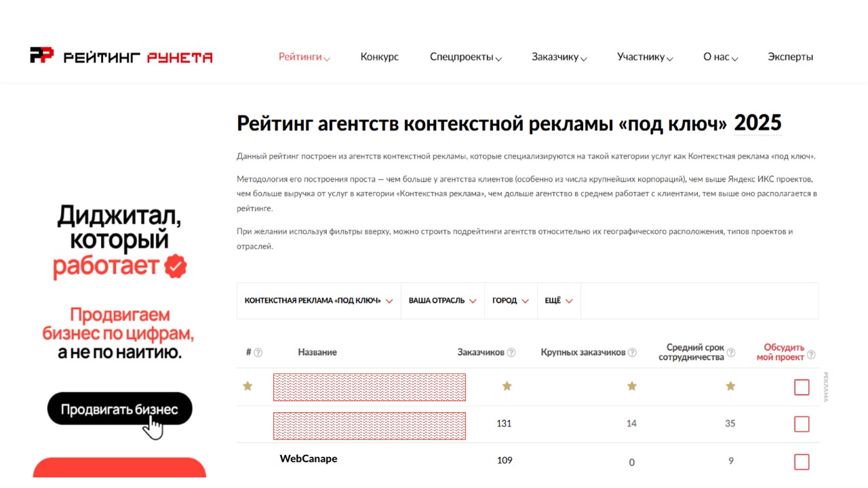The width and height of the screenshot is (868, 488).
Task: Click help icon beside Средний срок сотрудничества
Action: [731, 352]
